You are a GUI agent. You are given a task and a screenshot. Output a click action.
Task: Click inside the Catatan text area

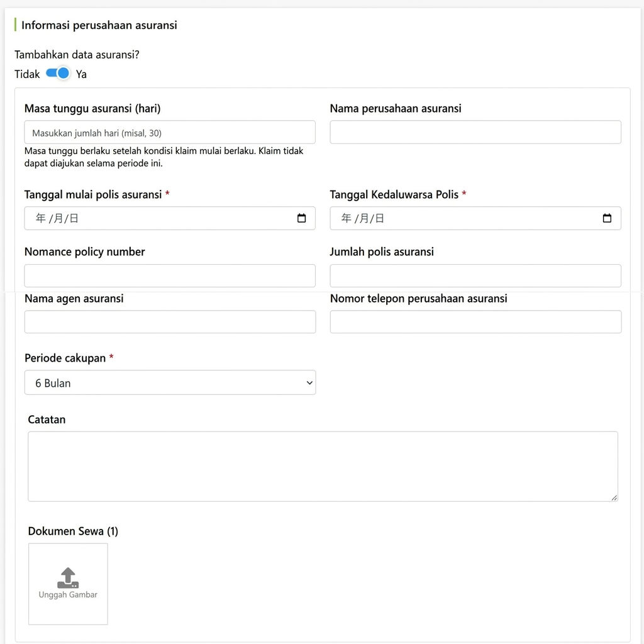[x=323, y=466]
